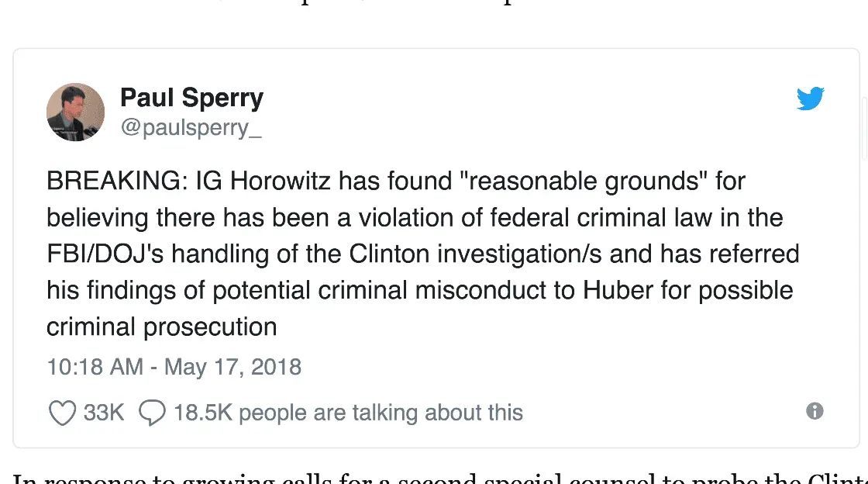Click Paul Sperry's profile avatar
Screen dimensions: 868x484
76,112
